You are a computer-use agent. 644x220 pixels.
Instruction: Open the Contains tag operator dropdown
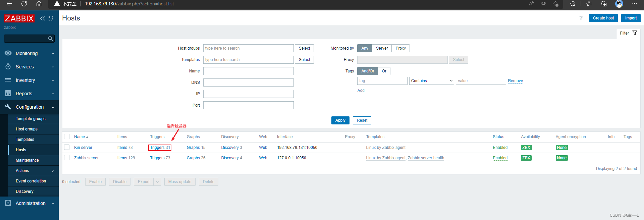[431, 81]
